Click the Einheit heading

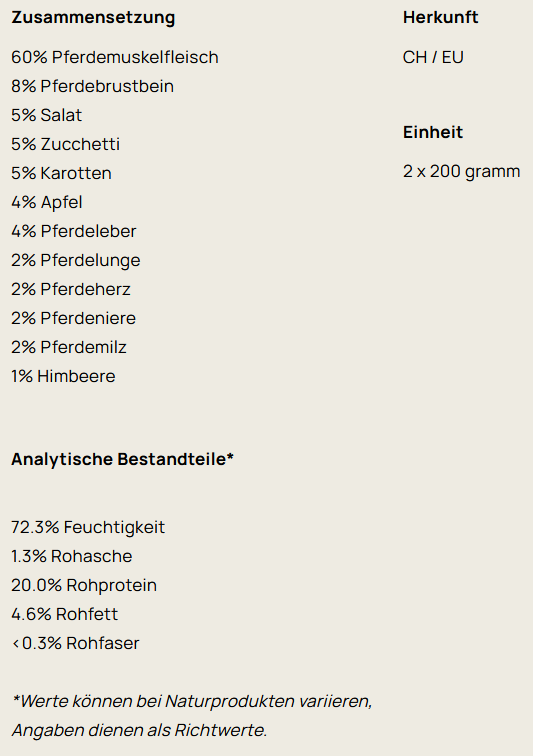click(x=433, y=132)
